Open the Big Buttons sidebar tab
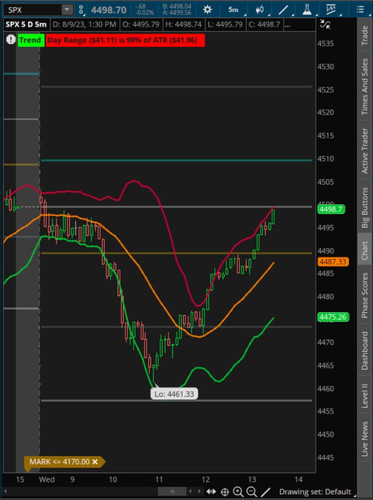This screenshot has height=500, width=373. [x=365, y=207]
